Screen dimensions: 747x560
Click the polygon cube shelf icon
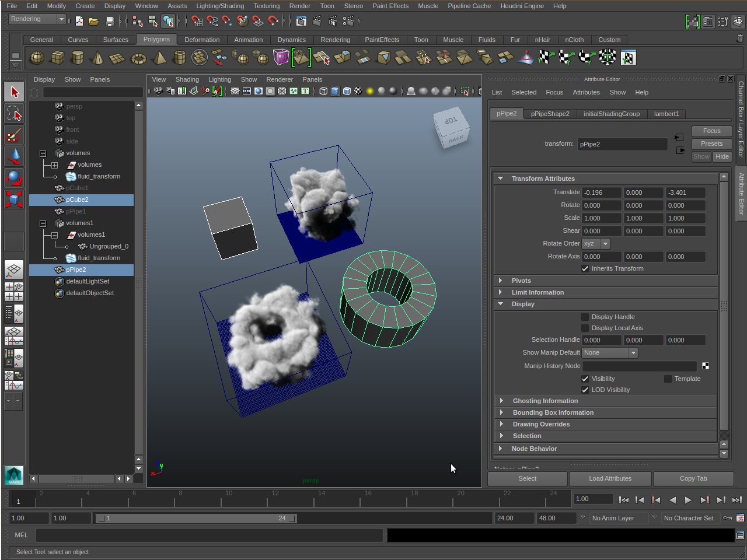click(57, 58)
